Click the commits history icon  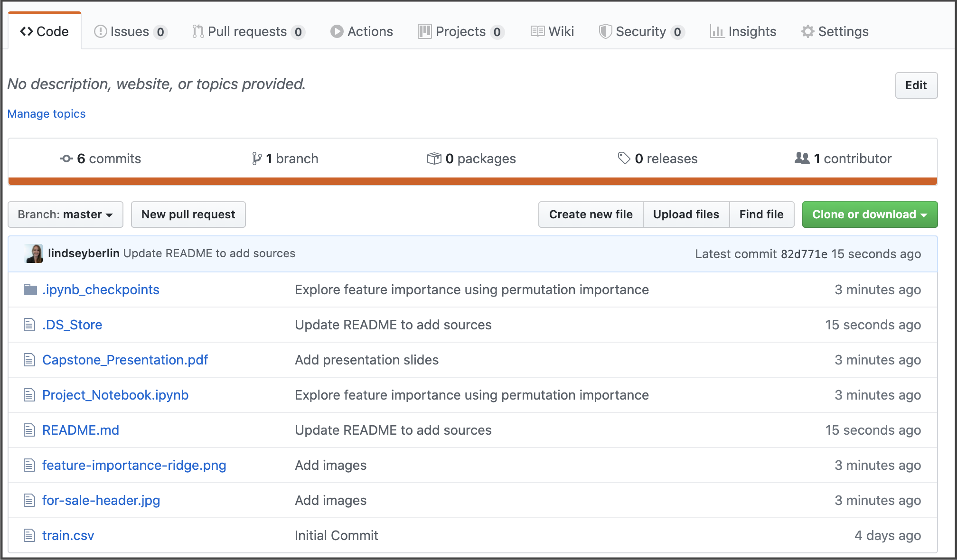pyautogui.click(x=66, y=159)
